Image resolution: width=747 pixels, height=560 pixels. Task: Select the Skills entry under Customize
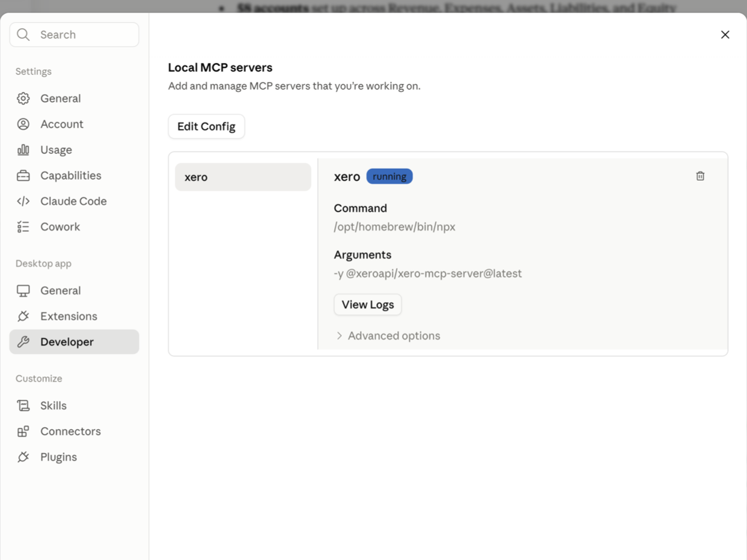coord(74,406)
